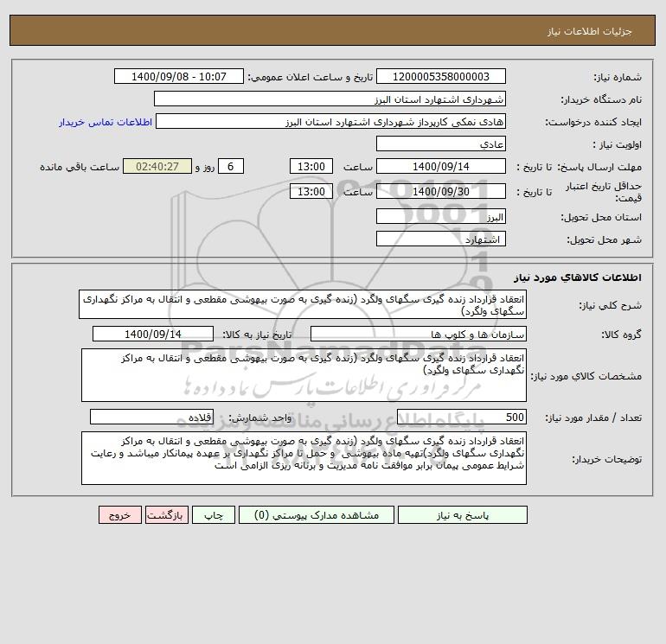Click the priority field 'عادي'

pos(441,143)
